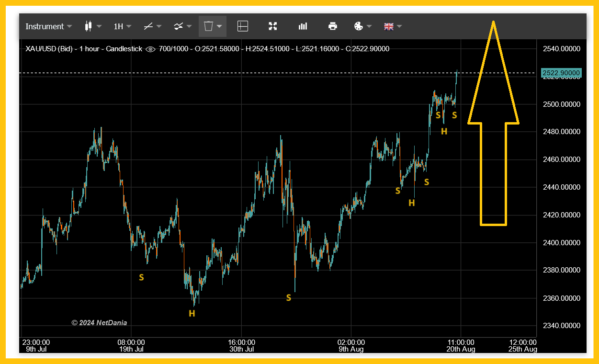Click the current price label 2522.90000
The image size is (599, 364).
tap(561, 73)
